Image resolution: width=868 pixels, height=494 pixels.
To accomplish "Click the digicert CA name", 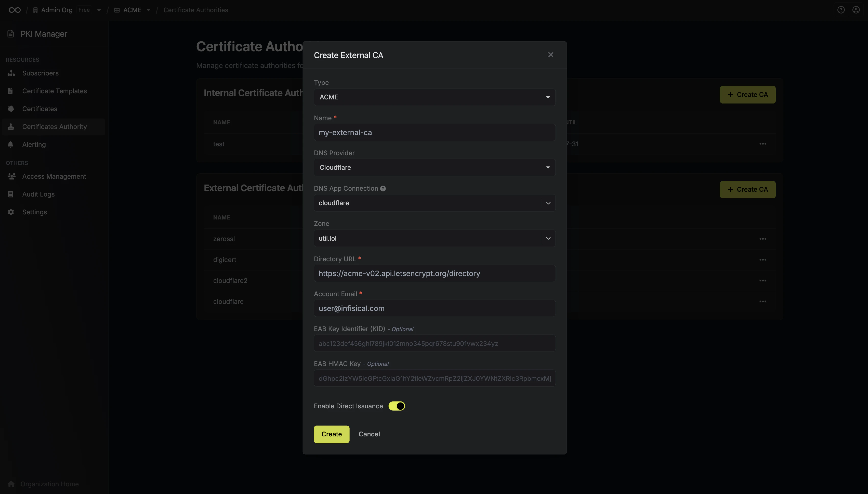I will pos(225,259).
